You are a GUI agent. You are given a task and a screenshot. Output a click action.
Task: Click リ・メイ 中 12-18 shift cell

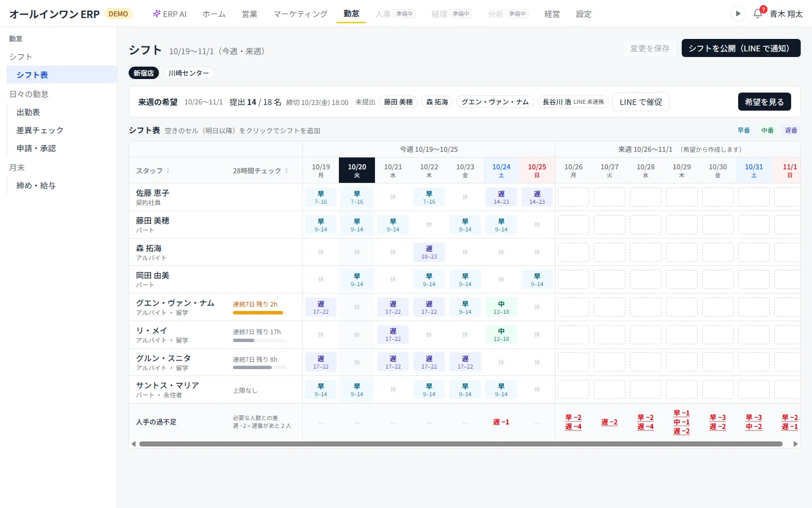point(501,335)
